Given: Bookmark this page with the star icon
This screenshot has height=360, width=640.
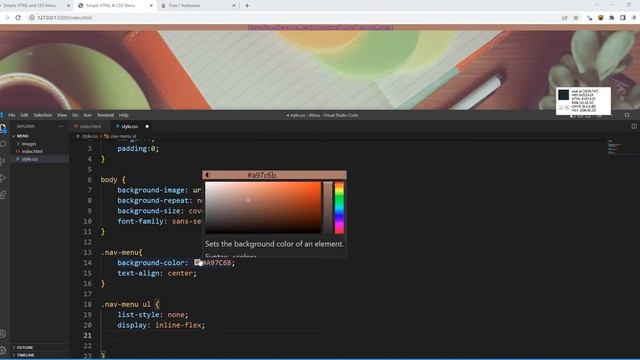Looking at the screenshot, I should (576, 18).
